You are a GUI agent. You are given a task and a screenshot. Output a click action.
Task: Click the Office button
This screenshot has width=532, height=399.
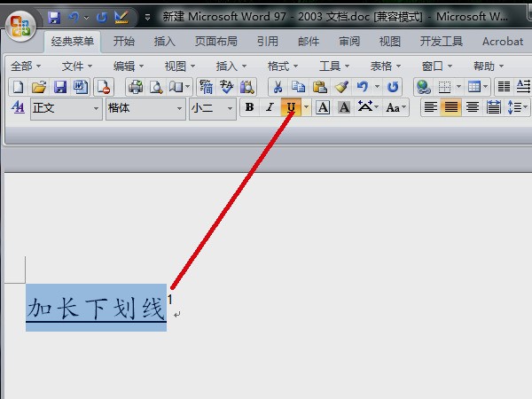coord(20,23)
